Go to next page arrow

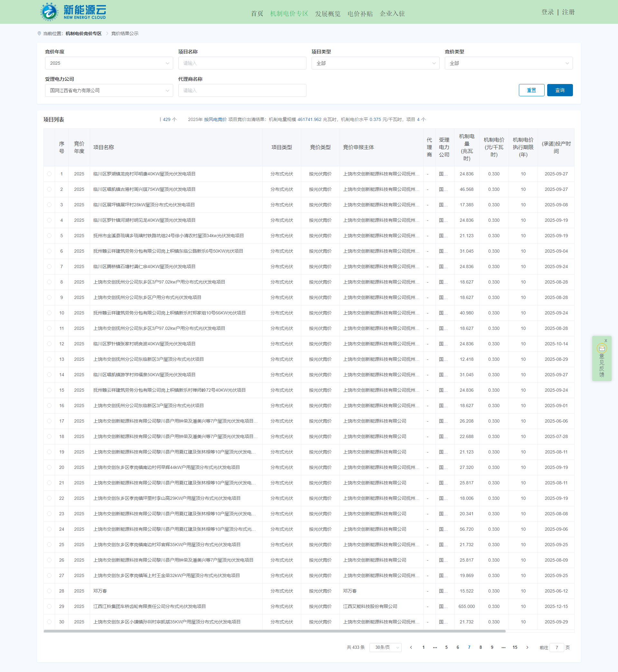click(527, 647)
